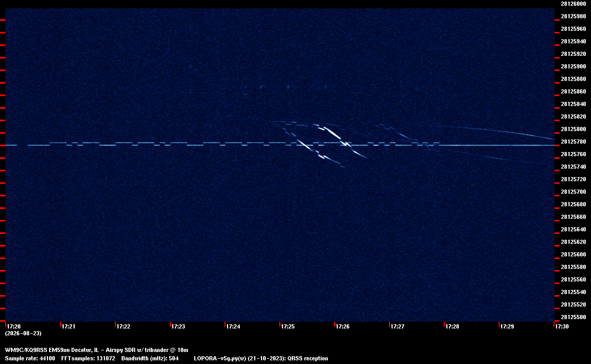591x364 pixels.
Task: Click the 17:30 time label
Action: [562, 326]
